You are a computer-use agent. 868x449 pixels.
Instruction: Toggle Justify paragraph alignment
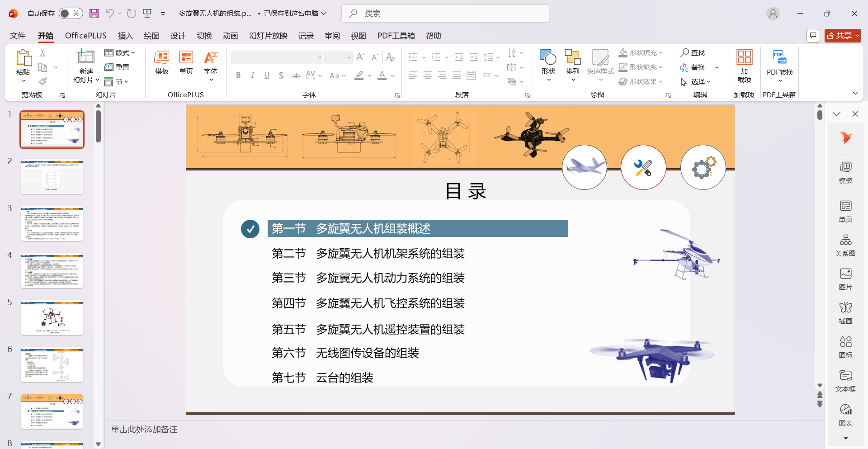(457, 76)
